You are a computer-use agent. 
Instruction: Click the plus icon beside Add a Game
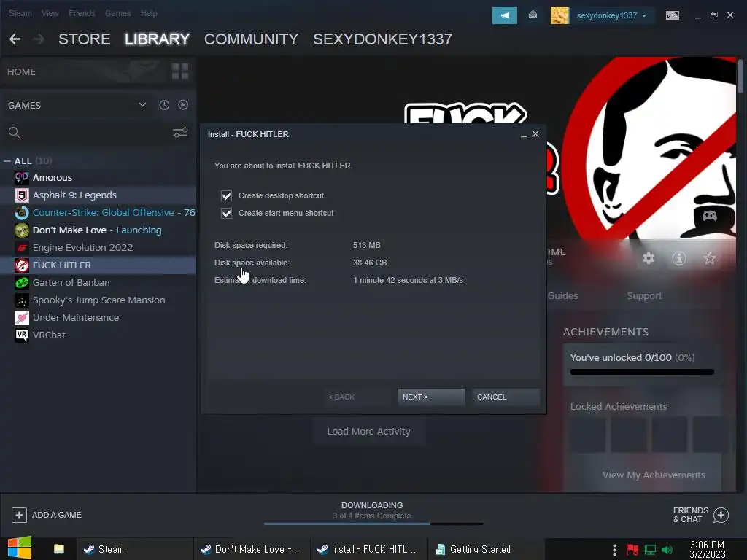point(19,515)
